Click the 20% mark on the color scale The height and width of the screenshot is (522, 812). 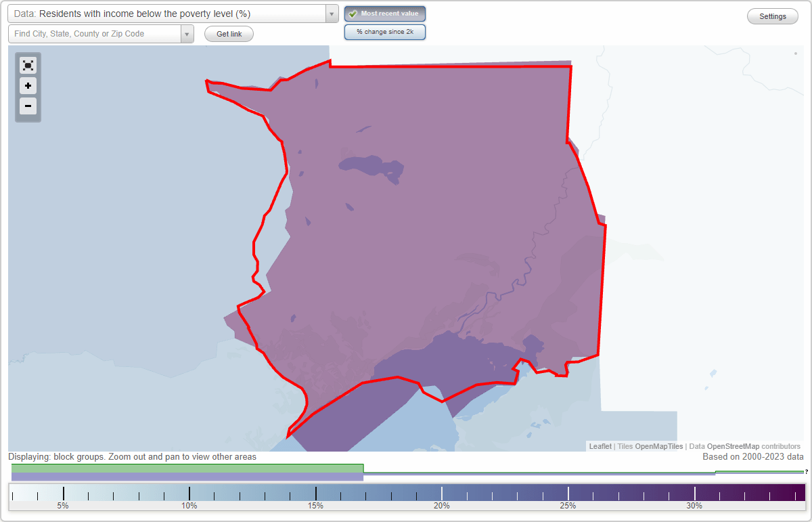pyautogui.click(x=442, y=495)
